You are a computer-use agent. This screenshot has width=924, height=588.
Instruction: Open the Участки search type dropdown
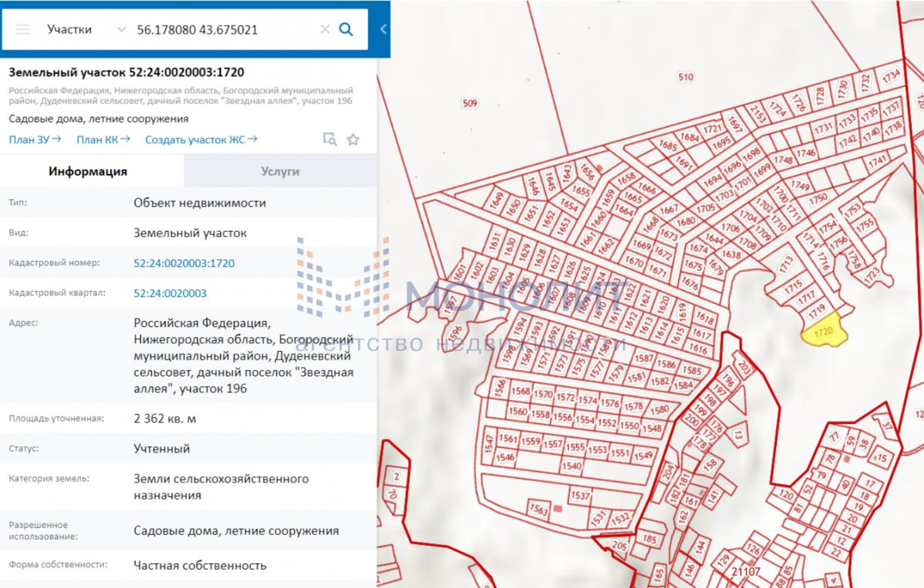point(85,30)
